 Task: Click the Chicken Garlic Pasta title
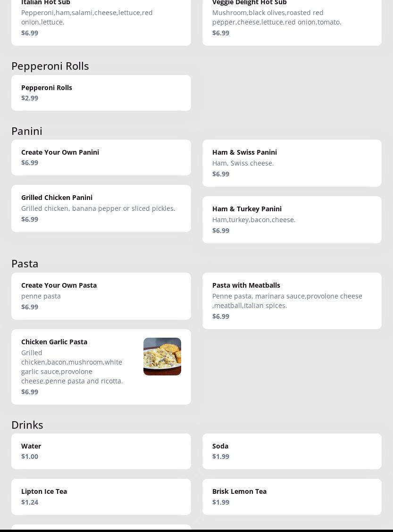pyautogui.click(x=54, y=342)
